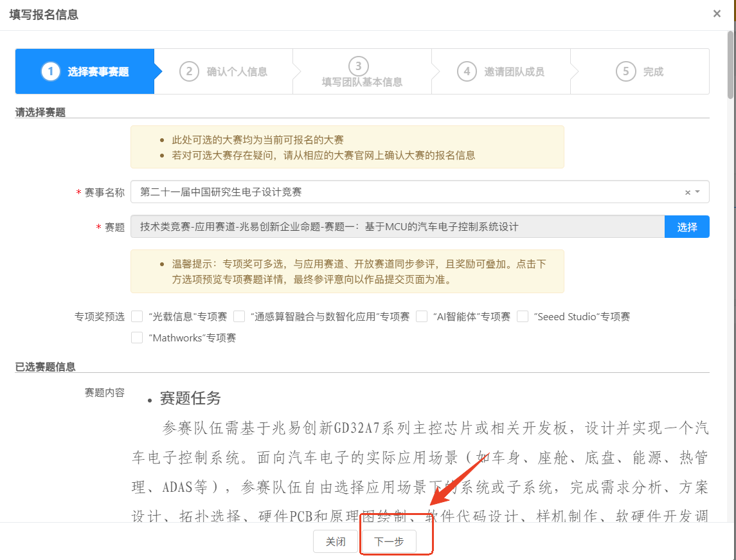
Task: Enable "通感算智融合与数智化应用"专项赛 checkbox
Action: (x=239, y=316)
